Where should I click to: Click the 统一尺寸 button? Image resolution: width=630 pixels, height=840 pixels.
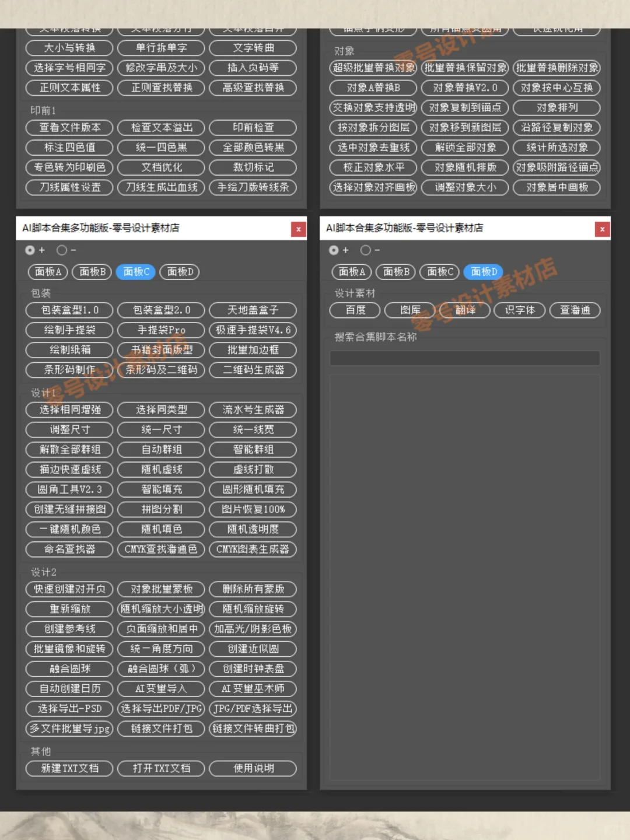[162, 430]
